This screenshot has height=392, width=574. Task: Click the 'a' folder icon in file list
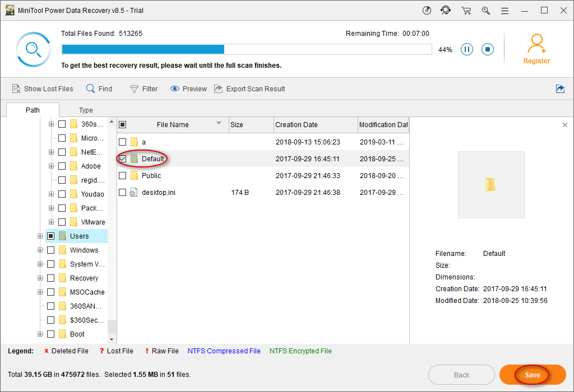pyautogui.click(x=135, y=142)
